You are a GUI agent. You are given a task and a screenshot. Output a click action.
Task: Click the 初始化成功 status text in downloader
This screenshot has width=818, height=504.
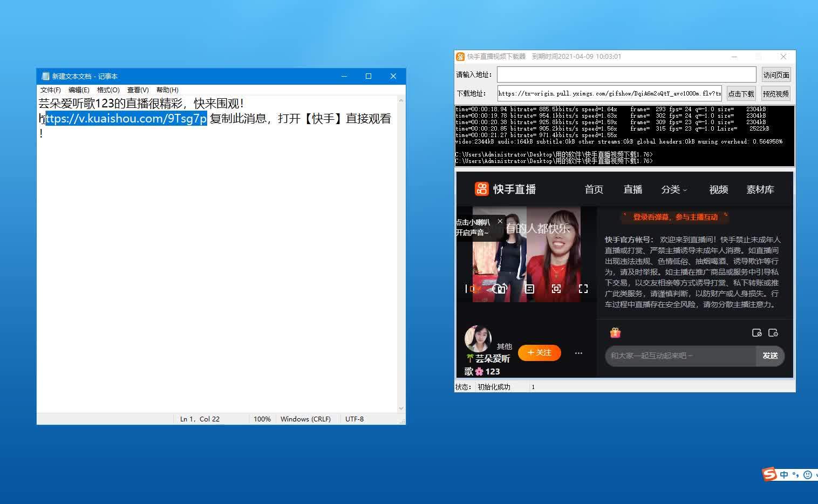494,387
